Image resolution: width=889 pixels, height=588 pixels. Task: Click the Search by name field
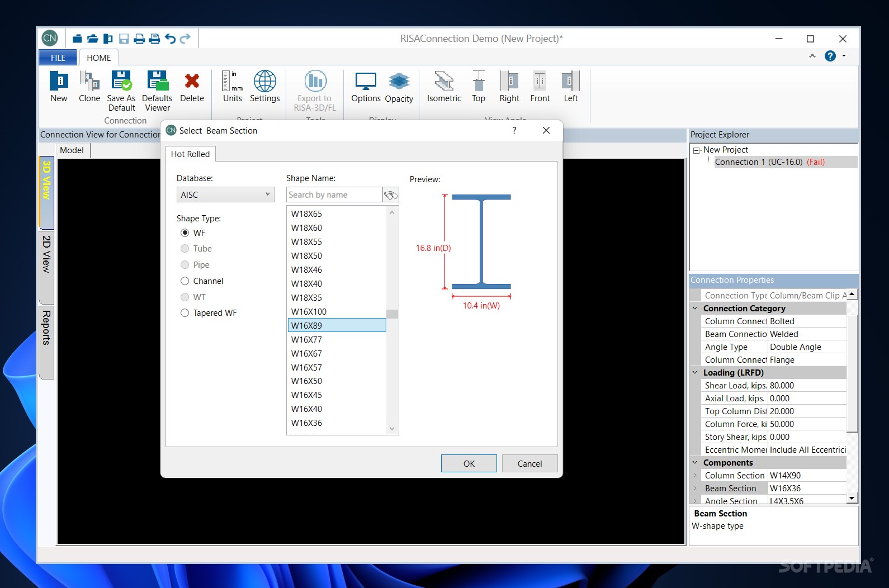click(x=334, y=195)
